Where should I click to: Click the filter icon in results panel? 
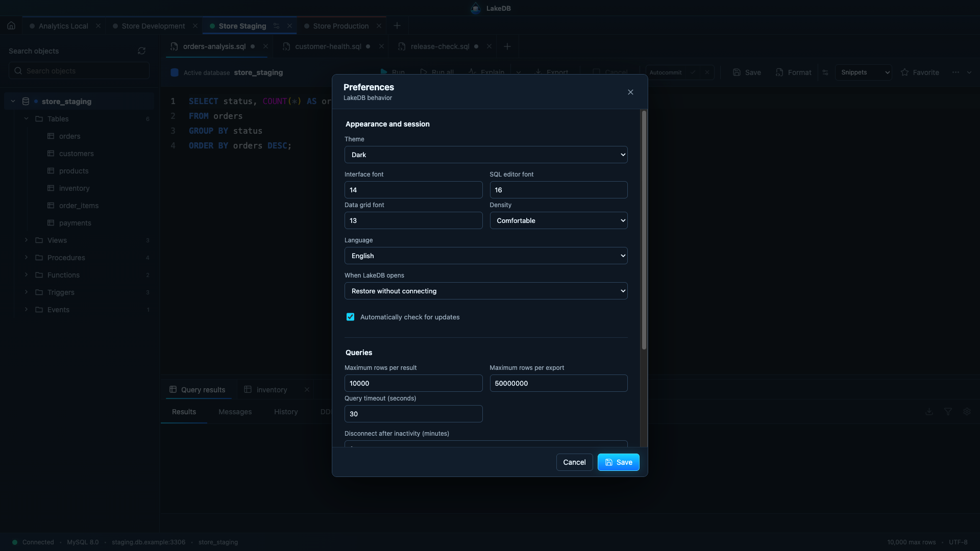click(x=948, y=412)
